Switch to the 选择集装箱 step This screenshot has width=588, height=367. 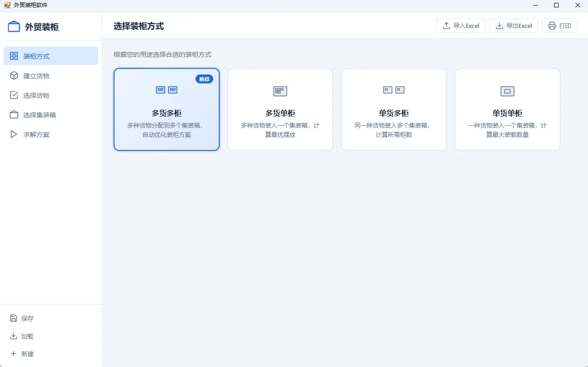[51, 115]
